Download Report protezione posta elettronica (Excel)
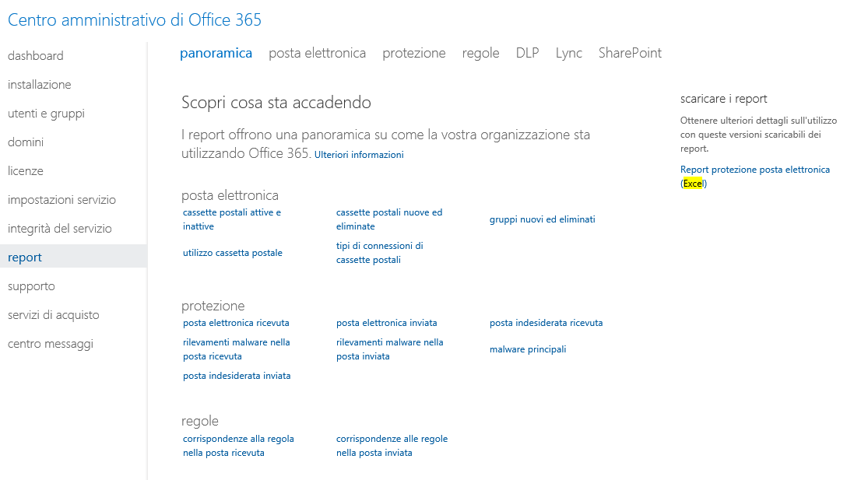 click(755, 177)
